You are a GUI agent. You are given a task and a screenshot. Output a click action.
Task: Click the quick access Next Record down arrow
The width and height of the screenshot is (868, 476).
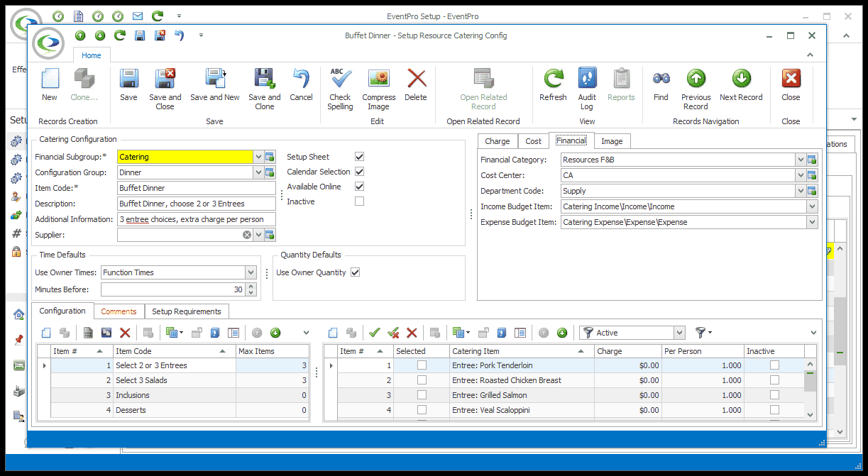point(100,35)
